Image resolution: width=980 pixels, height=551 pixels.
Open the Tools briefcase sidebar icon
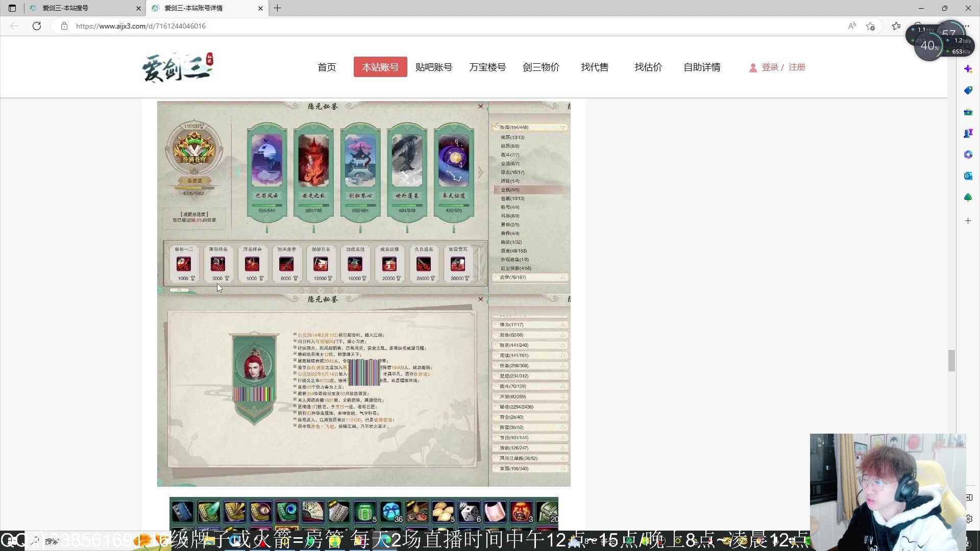pyautogui.click(x=968, y=112)
